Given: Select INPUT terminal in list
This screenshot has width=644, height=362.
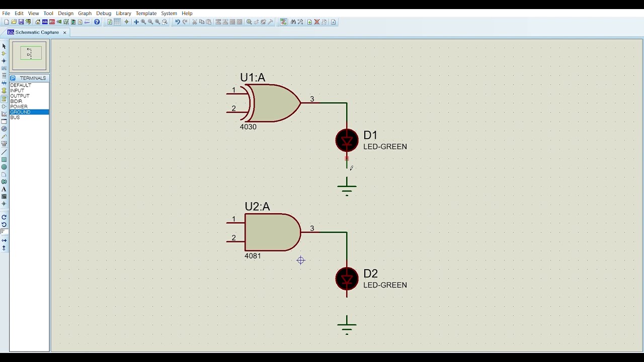Looking at the screenshot, I should [x=29, y=90].
